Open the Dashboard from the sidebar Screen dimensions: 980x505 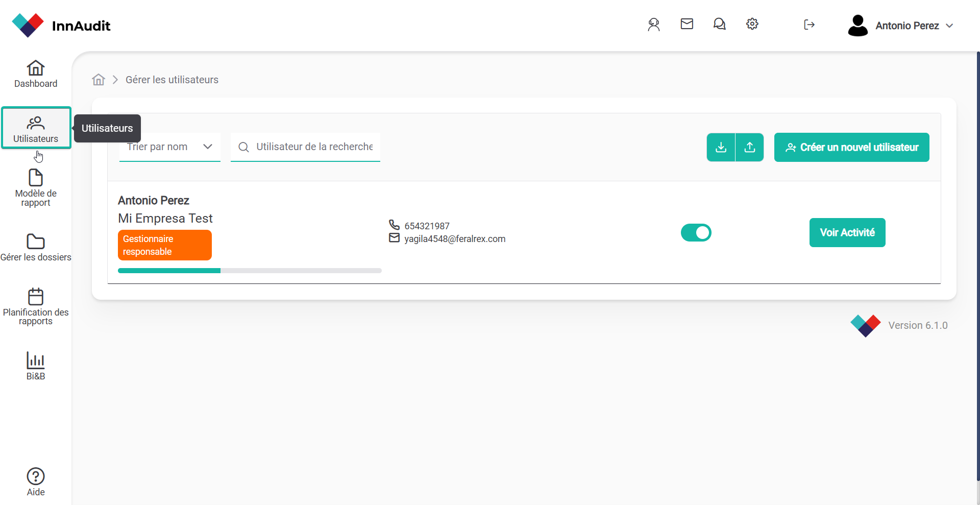[36, 74]
